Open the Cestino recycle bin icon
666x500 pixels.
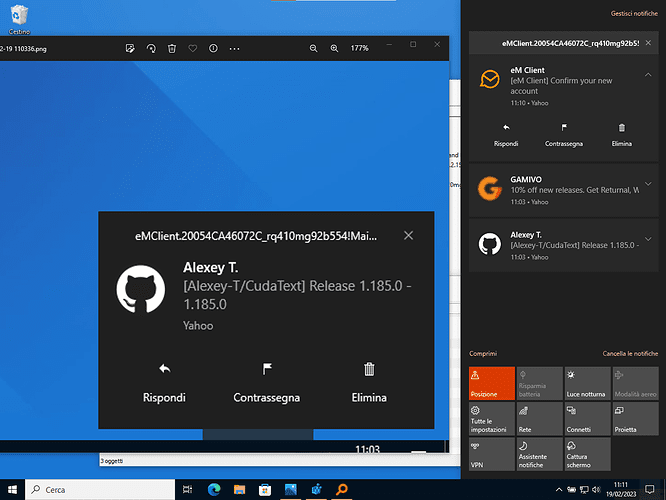tap(19, 20)
